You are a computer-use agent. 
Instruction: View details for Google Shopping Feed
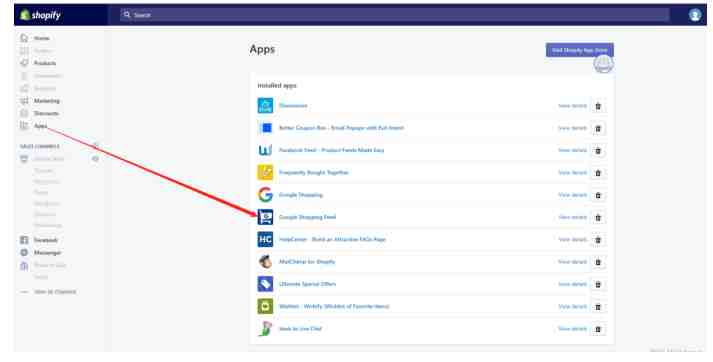coord(572,217)
